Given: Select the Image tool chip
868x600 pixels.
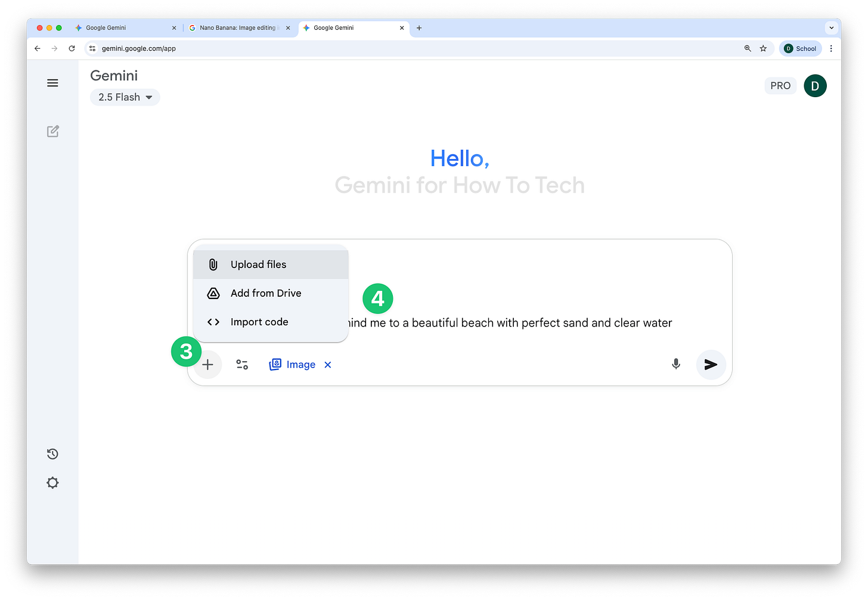Looking at the screenshot, I should [x=292, y=365].
